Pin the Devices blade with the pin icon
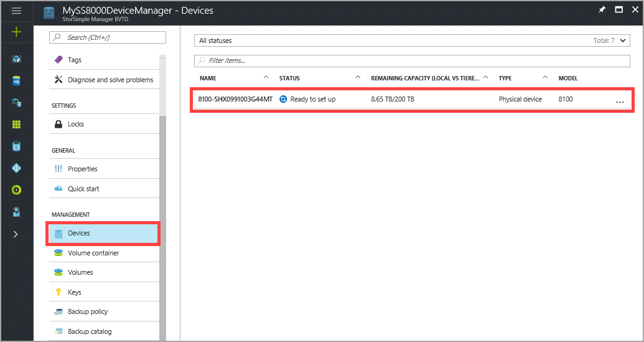Image resolution: width=644 pixels, height=342 pixels. [602, 10]
